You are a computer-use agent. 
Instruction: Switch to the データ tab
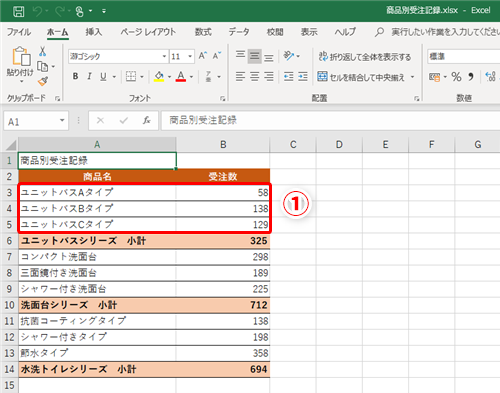tap(239, 32)
